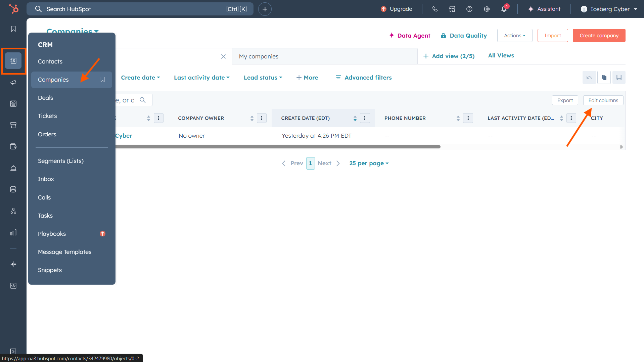Open the CRM sidebar icon
The height and width of the screenshot is (362, 644).
(13, 61)
